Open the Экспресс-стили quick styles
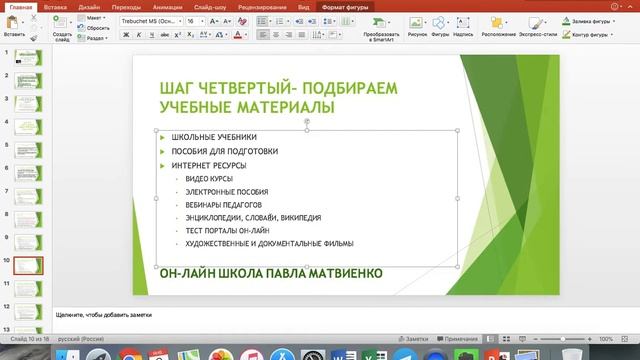Image resolution: width=640 pixels, height=360 pixels. coord(538,27)
